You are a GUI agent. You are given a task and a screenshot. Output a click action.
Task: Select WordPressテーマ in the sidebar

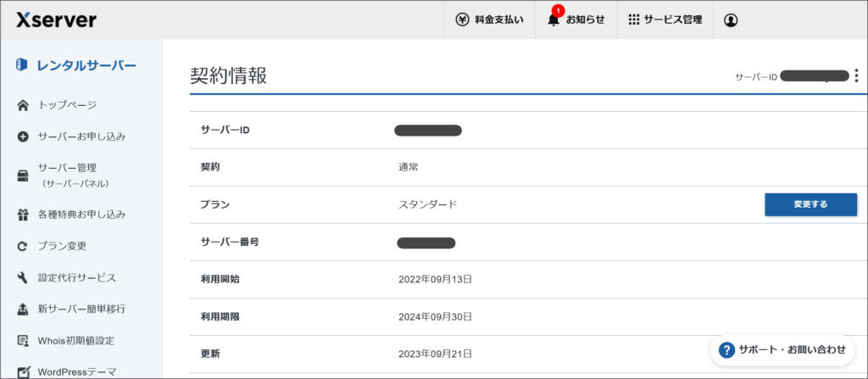point(76,371)
